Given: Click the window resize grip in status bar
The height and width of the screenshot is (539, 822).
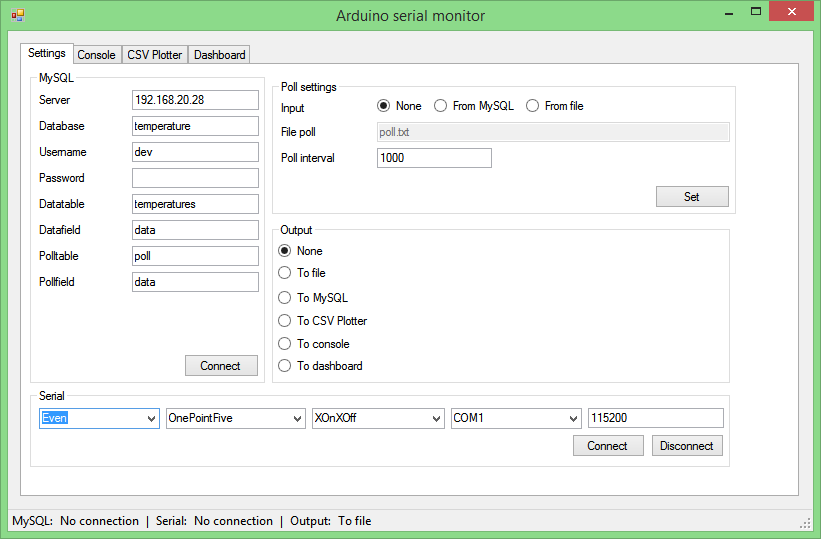Looking at the screenshot, I should tap(806, 523).
